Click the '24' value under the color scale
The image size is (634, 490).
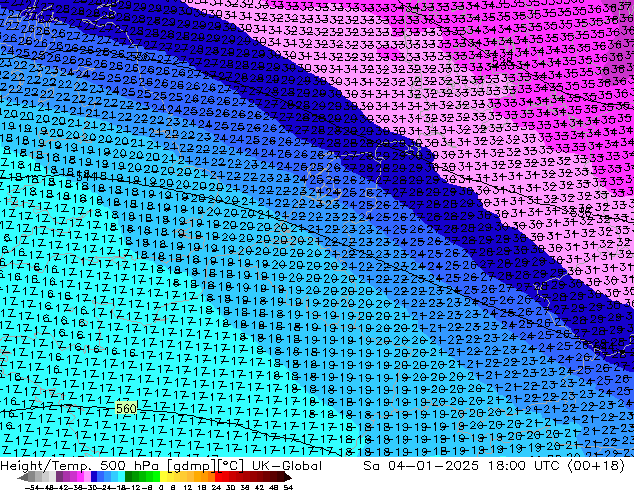coord(216,487)
